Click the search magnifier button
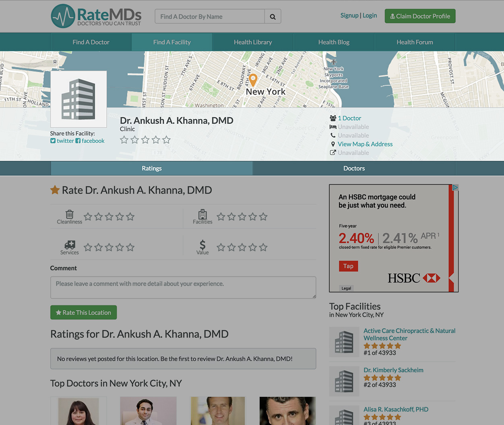Screen dimensions: 504x425 (x=273, y=17)
